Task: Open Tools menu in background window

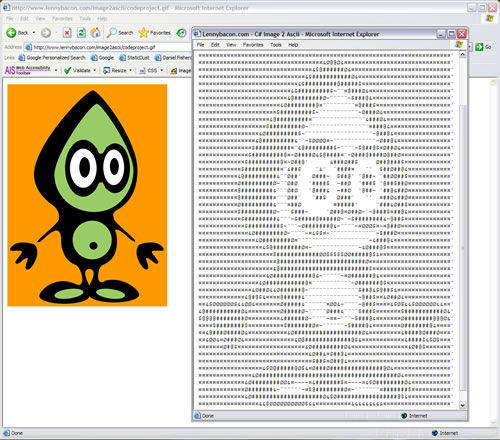Action: click(x=85, y=19)
